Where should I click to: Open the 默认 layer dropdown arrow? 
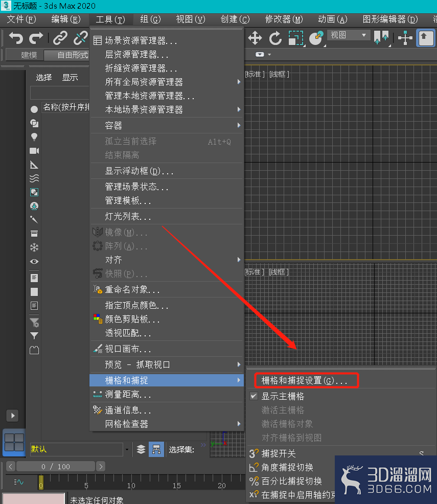click(x=127, y=449)
